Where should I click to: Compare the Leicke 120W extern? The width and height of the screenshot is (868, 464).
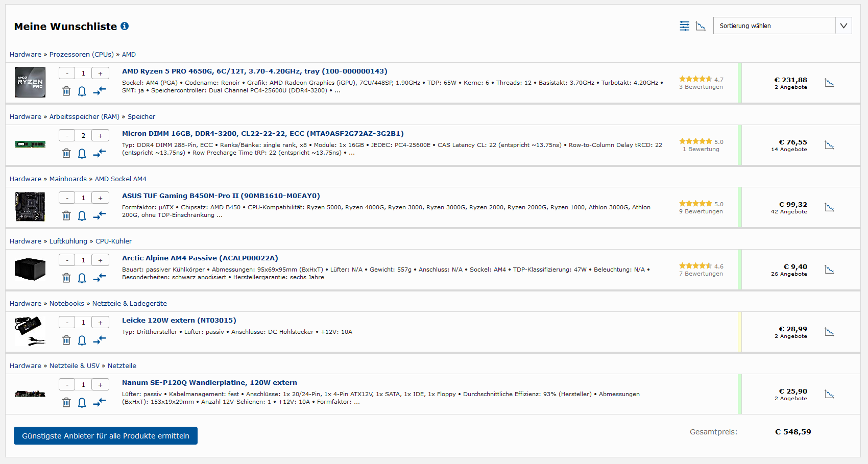(x=100, y=340)
